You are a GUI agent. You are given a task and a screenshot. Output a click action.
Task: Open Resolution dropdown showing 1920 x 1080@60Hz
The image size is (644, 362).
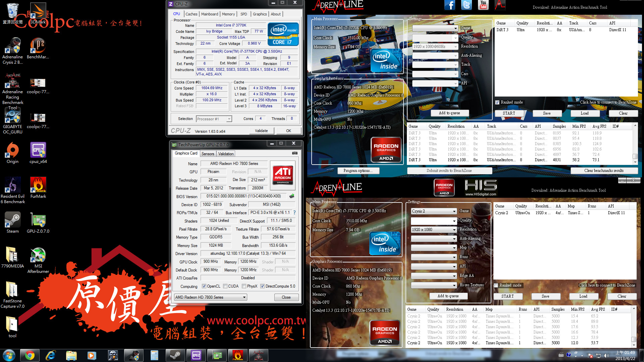(x=435, y=47)
